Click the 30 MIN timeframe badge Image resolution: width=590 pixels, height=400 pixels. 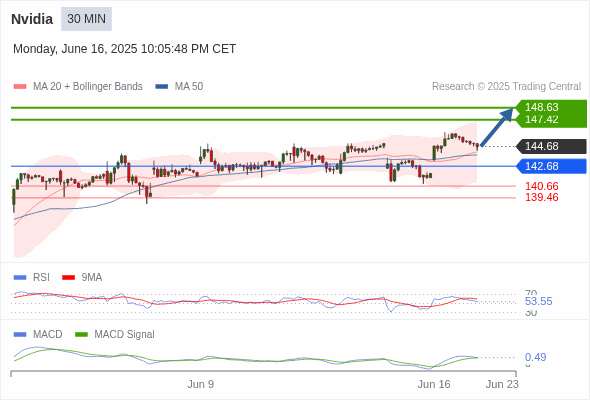click(x=86, y=19)
